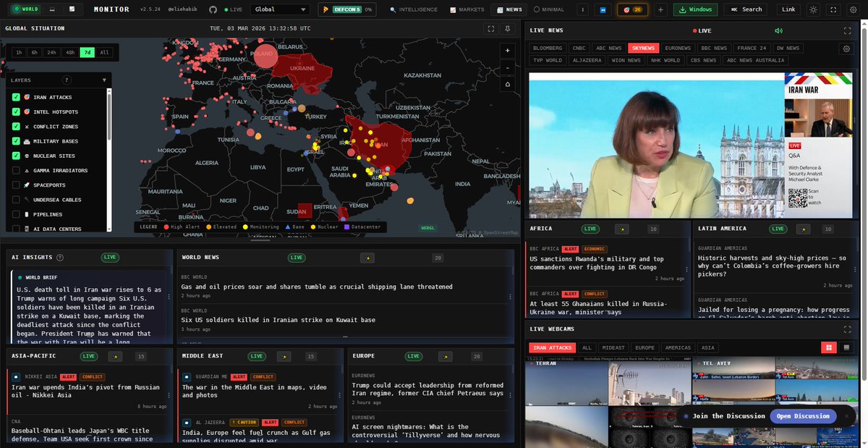The image size is (868, 448).
Task: Select the News view tab
Action: [x=509, y=9]
